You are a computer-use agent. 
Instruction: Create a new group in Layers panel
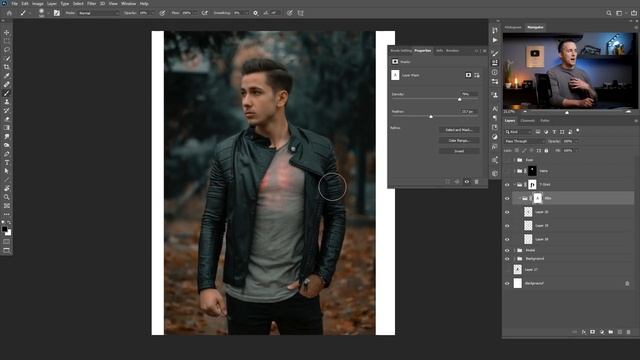pos(611,332)
